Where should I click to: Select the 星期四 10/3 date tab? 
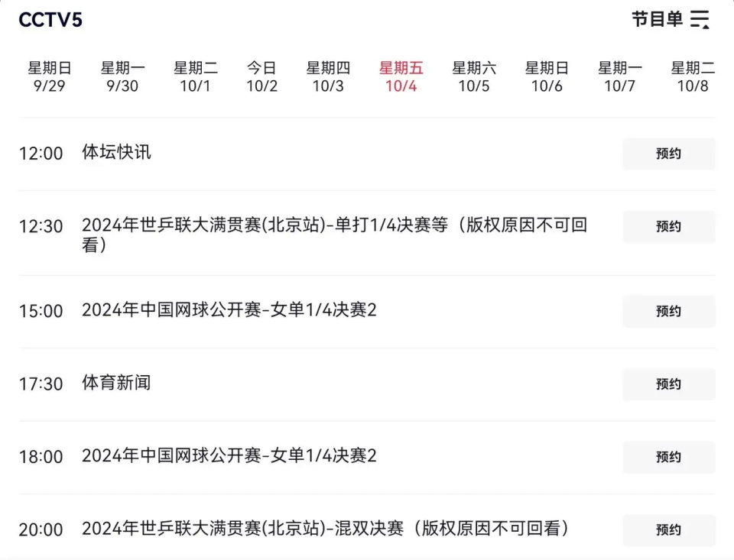pos(328,77)
